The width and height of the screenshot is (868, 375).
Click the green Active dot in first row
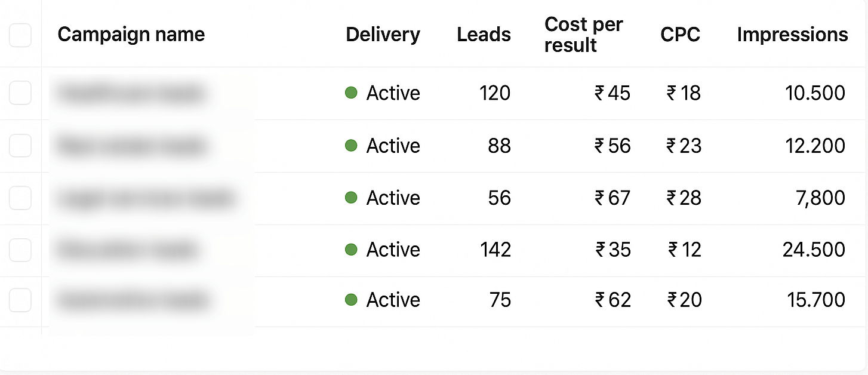coord(351,93)
